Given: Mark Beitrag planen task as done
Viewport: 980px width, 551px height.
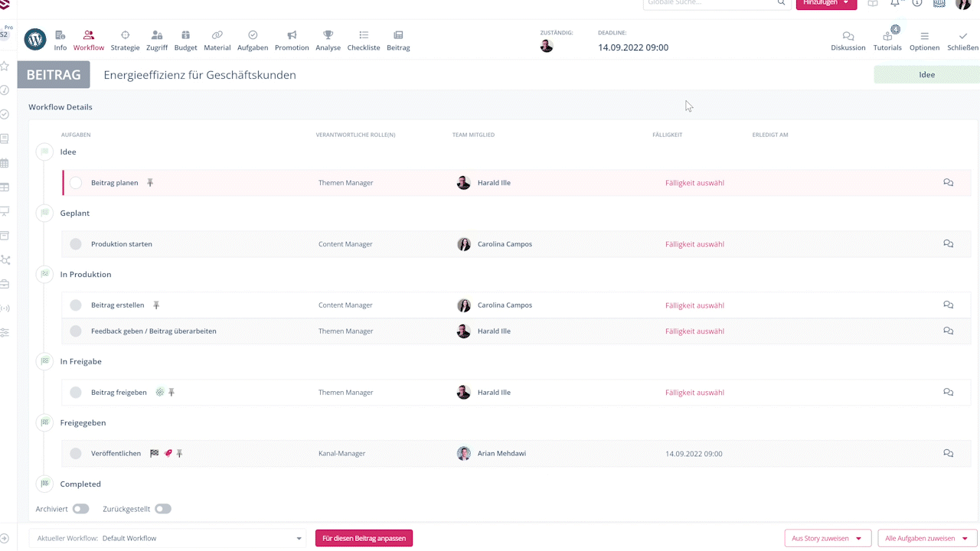Looking at the screenshot, I should click(x=76, y=183).
